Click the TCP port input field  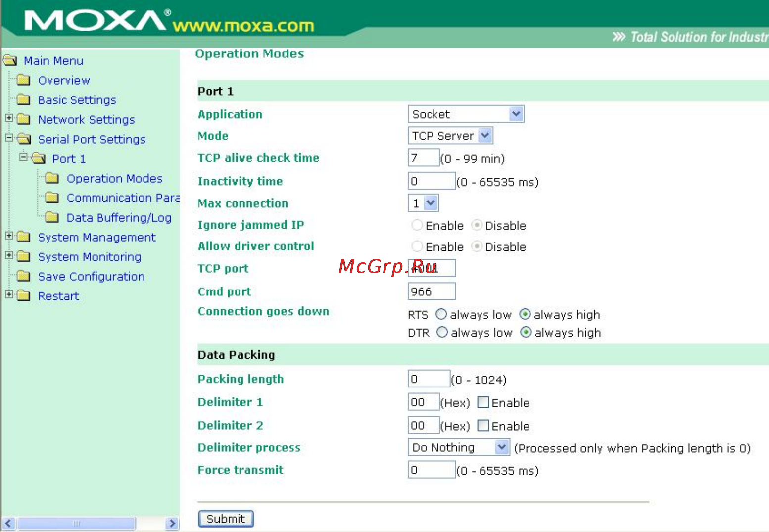tap(432, 268)
